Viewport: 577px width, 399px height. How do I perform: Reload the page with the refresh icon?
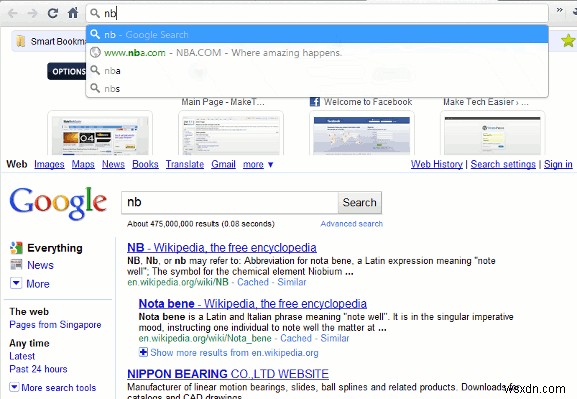(x=53, y=13)
